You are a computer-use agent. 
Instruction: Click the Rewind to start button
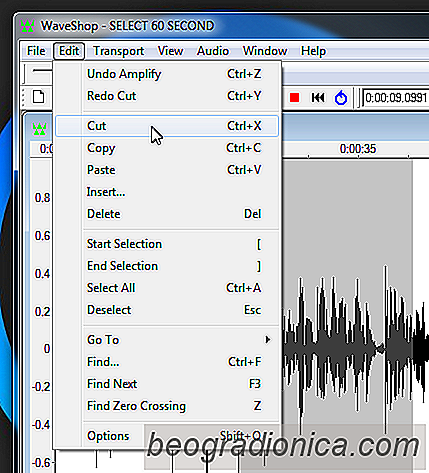tap(318, 98)
